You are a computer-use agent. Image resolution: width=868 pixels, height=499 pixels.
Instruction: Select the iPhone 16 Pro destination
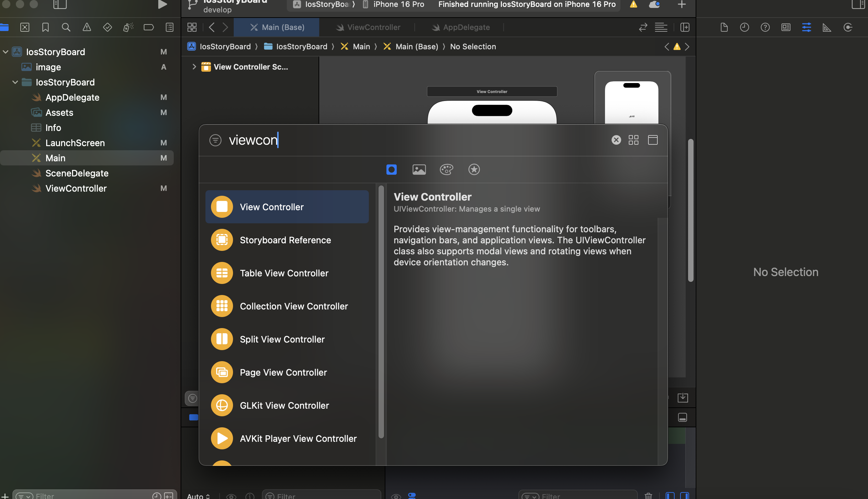pyautogui.click(x=393, y=4)
